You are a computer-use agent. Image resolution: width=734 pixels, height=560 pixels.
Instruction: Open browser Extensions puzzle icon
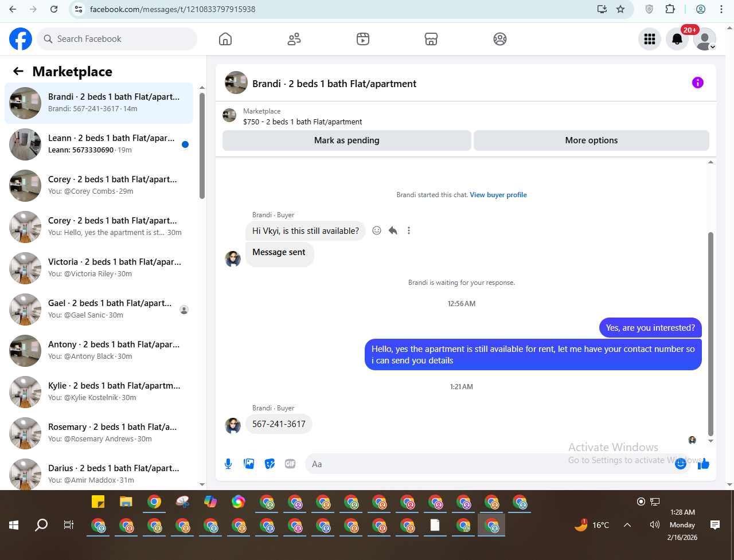pyautogui.click(x=670, y=9)
